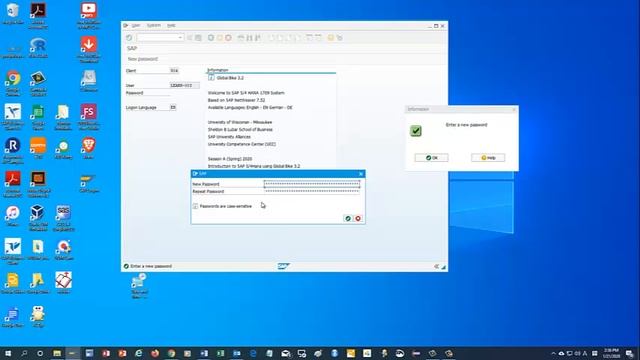Click the Find icon in SAP toolbar
640x360 pixels.
tap(249, 38)
